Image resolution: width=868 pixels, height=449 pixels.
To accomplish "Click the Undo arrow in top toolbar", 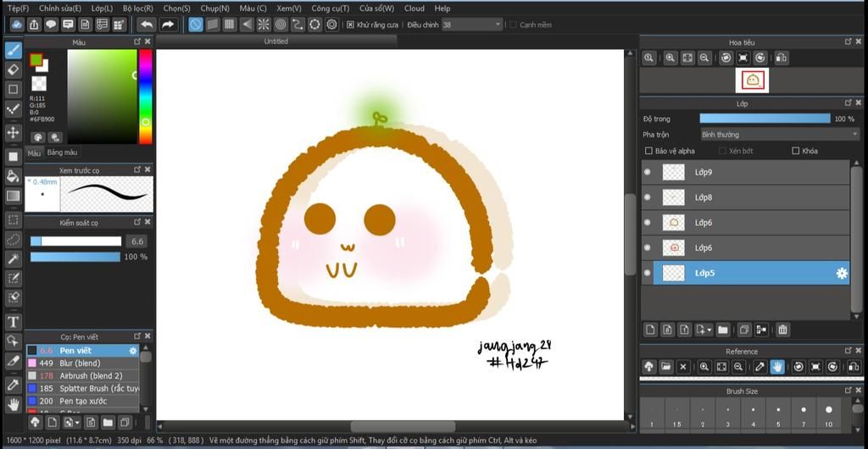I will [x=147, y=25].
